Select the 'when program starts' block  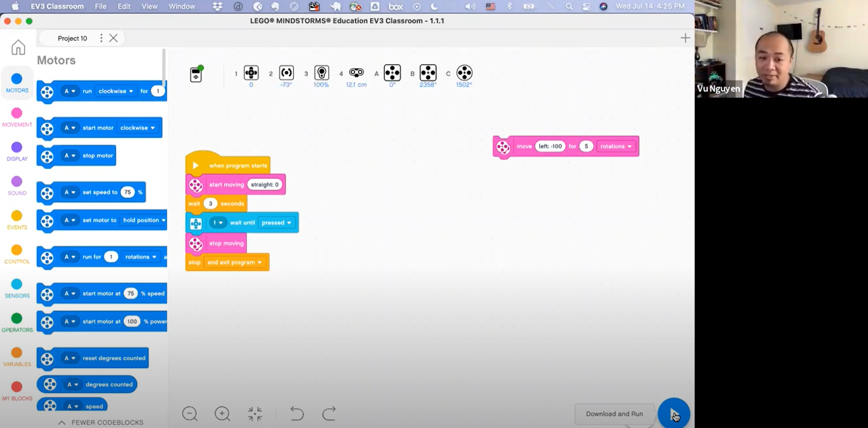tap(228, 164)
